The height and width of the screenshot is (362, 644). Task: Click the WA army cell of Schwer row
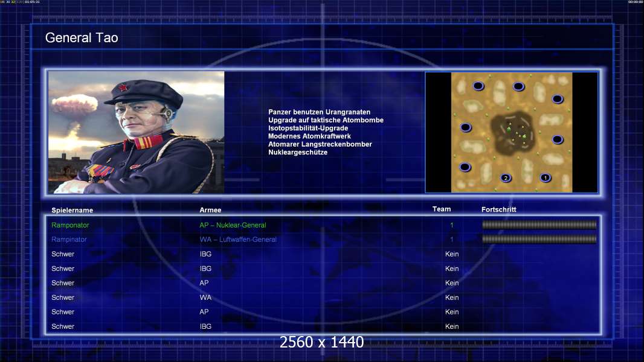(x=205, y=297)
